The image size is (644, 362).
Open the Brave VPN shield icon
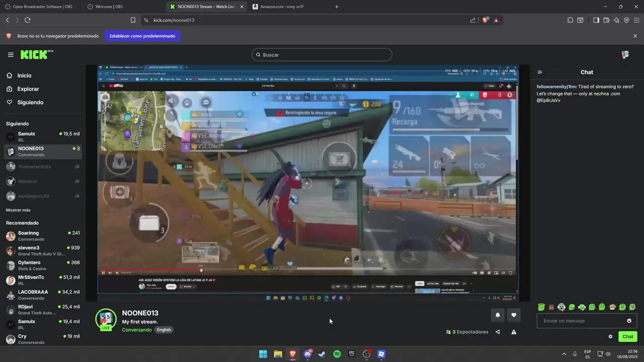pyautogui.click(x=626, y=20)
